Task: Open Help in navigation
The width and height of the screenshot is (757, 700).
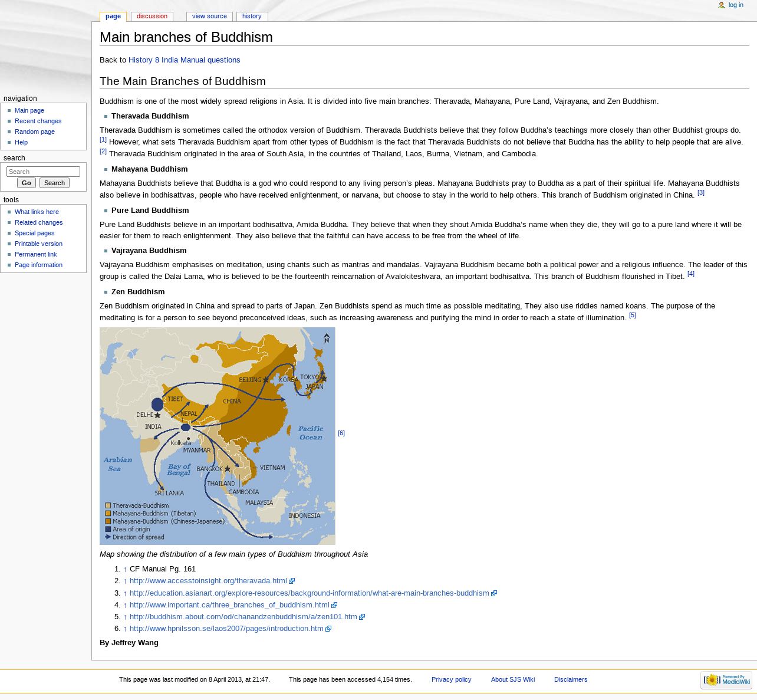Action: pyautogui.click(x=21, y=142)
